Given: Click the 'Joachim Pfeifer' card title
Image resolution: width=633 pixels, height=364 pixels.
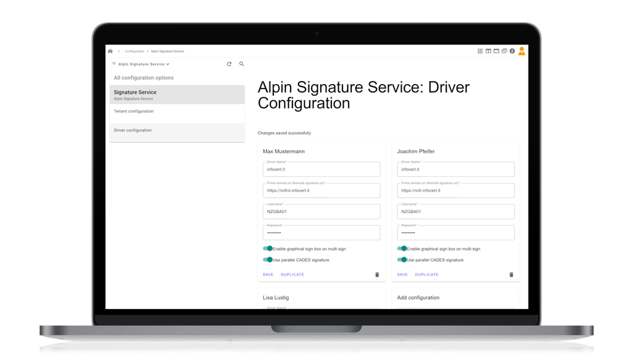Looking at the screenshot, I should pyautogui.click(x=416, y=151).
